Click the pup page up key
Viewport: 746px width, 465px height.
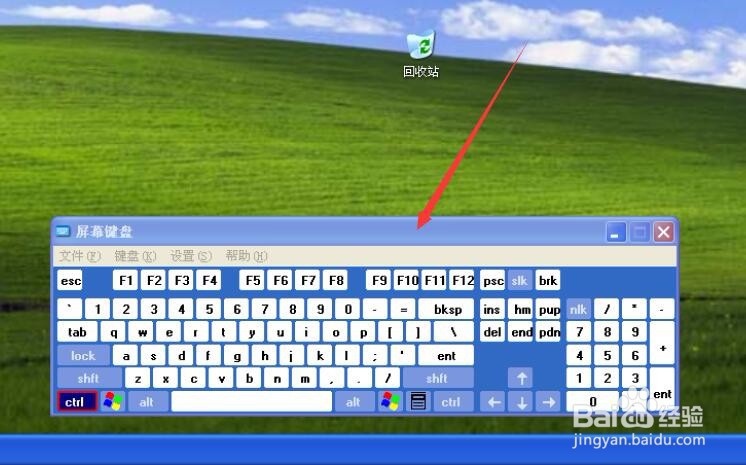tap(548, 309)
